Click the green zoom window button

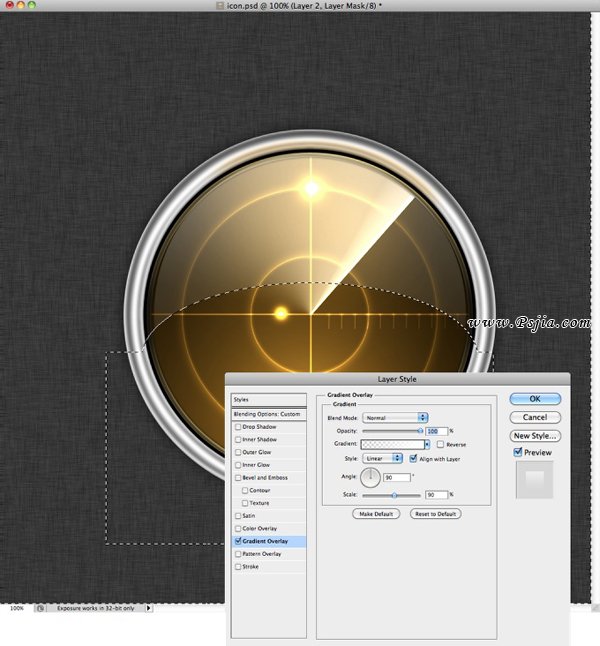33,6
